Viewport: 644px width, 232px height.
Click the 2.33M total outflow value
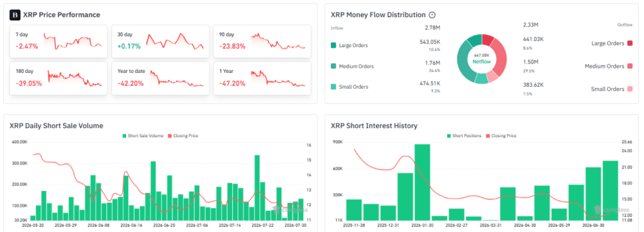[531, 25]
